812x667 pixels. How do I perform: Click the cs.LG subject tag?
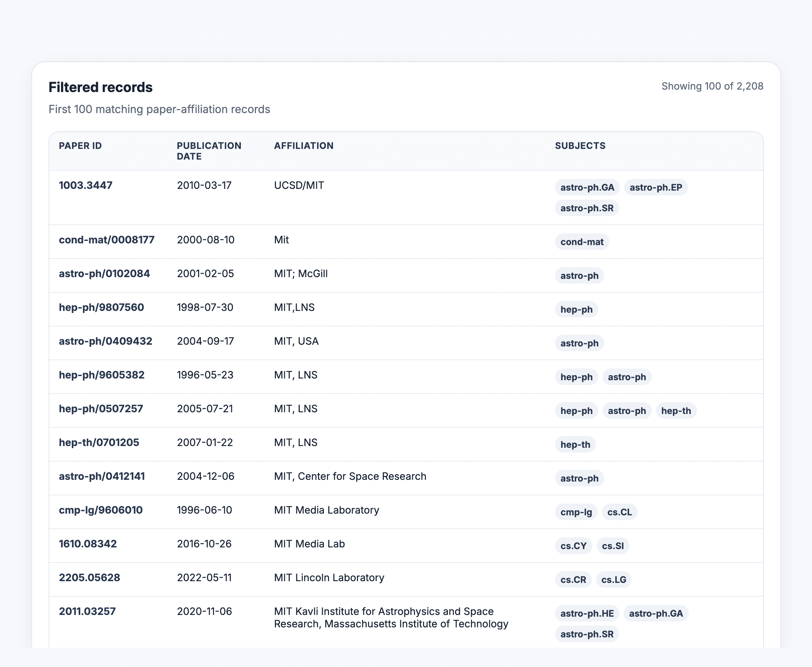pos(614,580)
